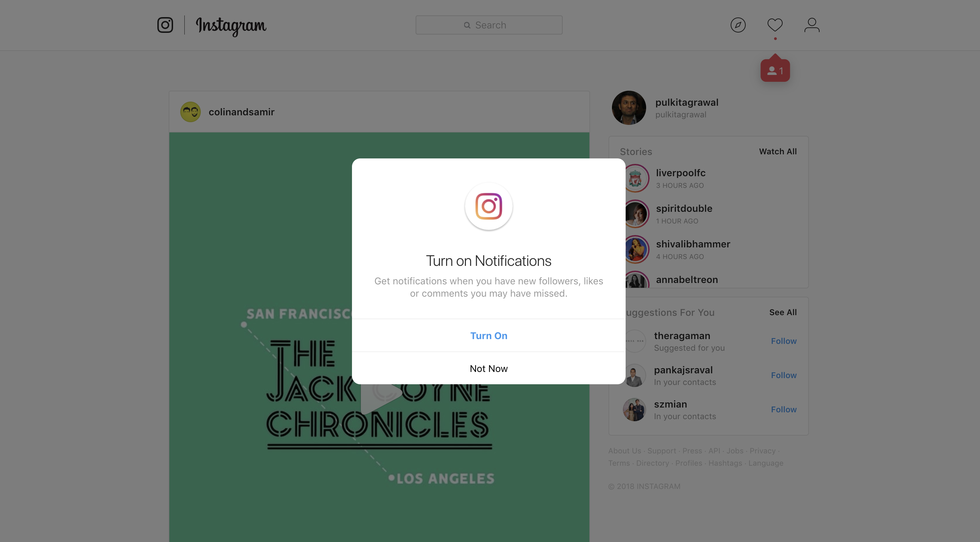Click the Instagram logo icon

(164, 25)
